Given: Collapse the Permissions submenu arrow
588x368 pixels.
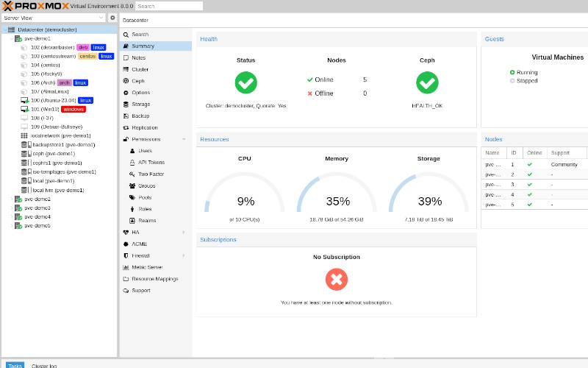Looking at the screenshot, I should [x=184, y=139].
